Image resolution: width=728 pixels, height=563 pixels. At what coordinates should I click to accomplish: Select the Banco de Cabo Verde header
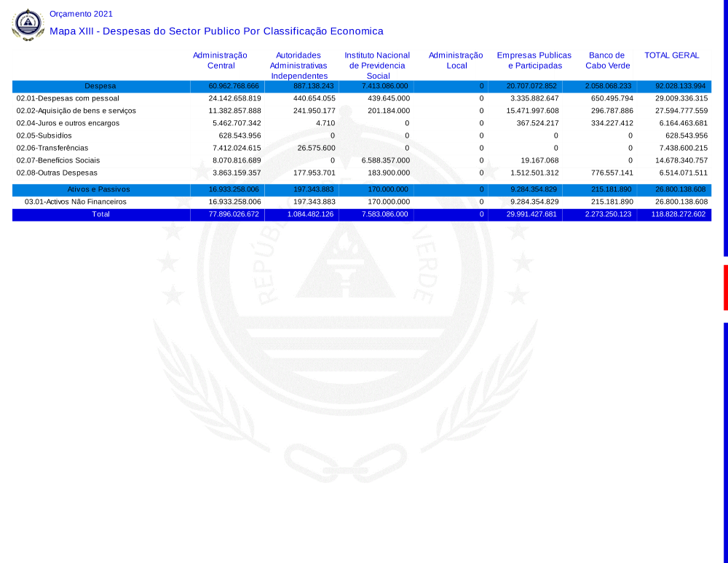(x=607, y=60)
